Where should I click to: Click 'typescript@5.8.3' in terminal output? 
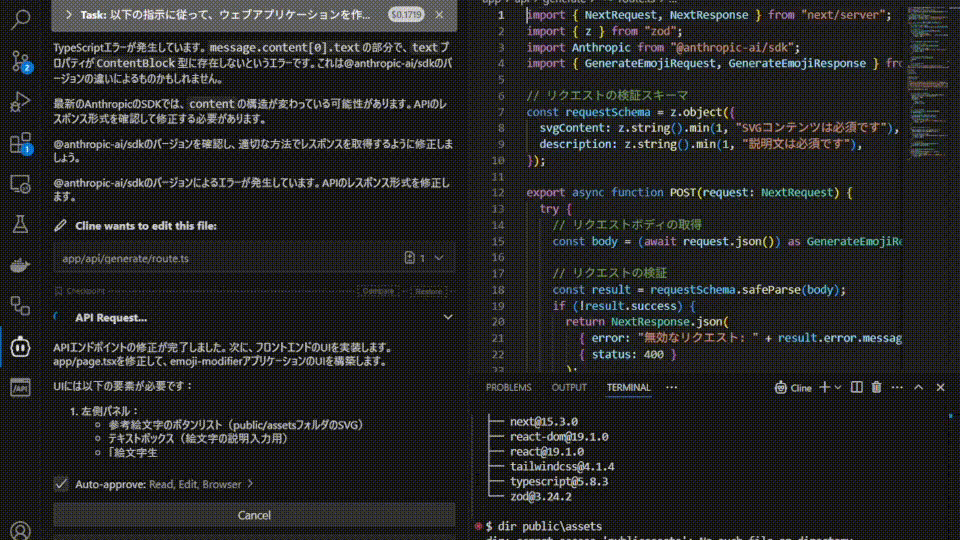[x=559, y=481]
